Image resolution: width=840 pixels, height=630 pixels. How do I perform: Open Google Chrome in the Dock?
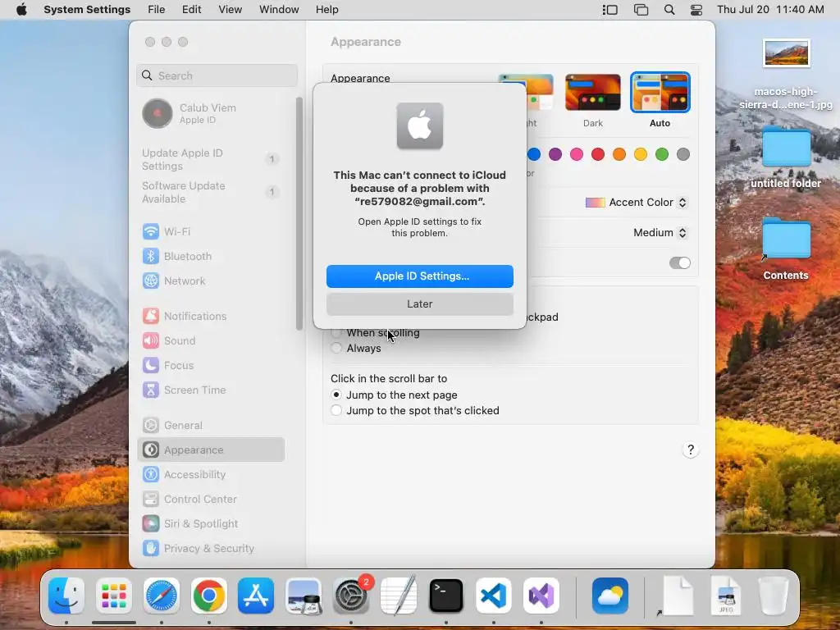coord(209,596)
